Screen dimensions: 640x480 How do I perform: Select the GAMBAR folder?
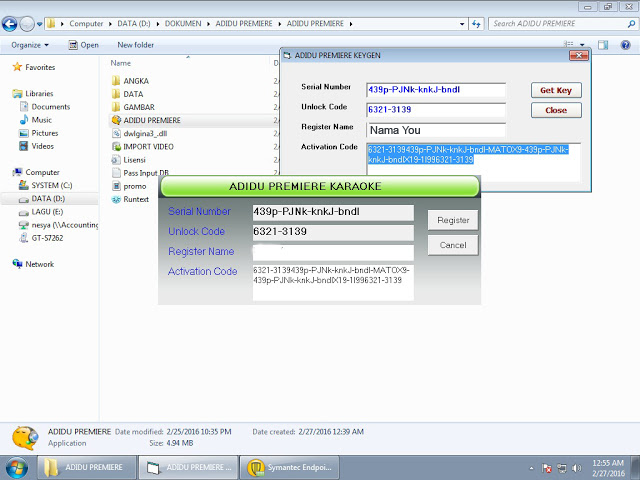[x=133, y=107]
